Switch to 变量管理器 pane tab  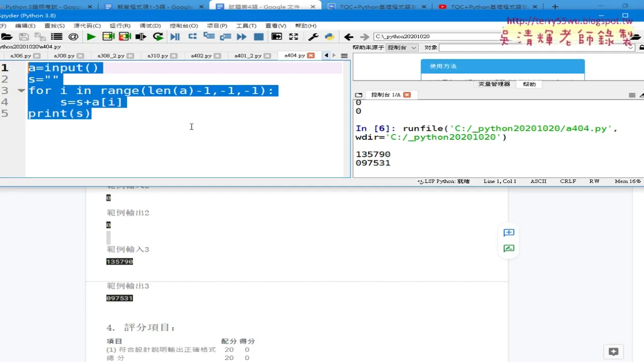pos(494,84)
